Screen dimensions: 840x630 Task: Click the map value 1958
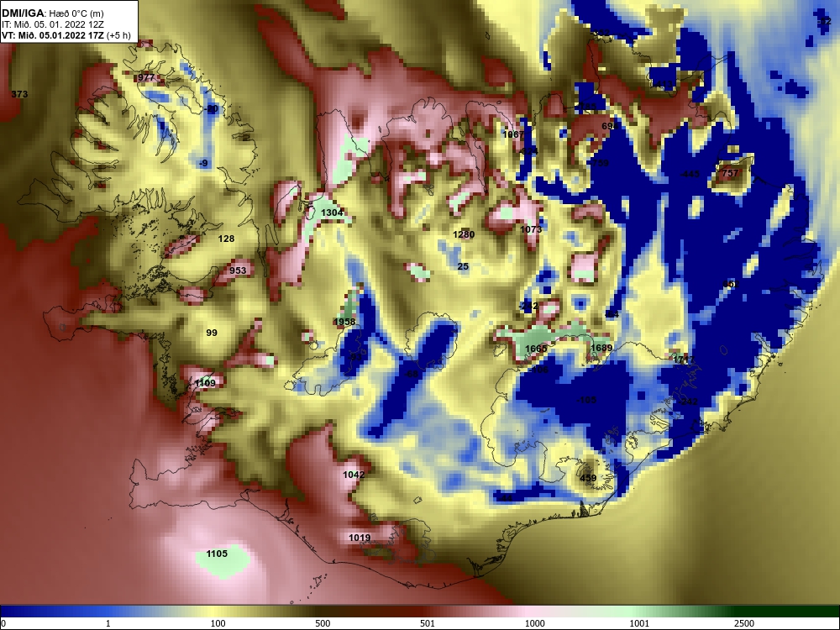tap(344, 322)
